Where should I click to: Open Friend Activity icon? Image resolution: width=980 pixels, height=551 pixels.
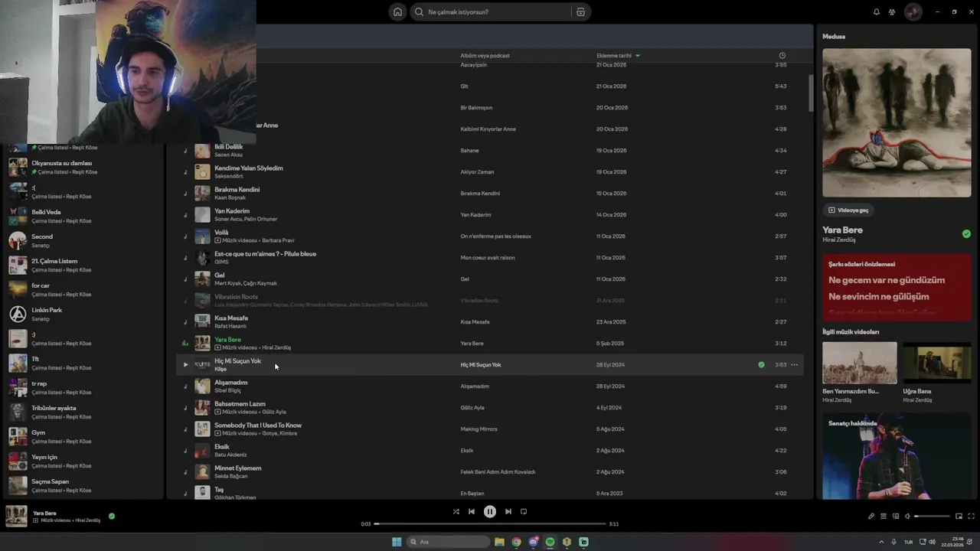(892, 11)
